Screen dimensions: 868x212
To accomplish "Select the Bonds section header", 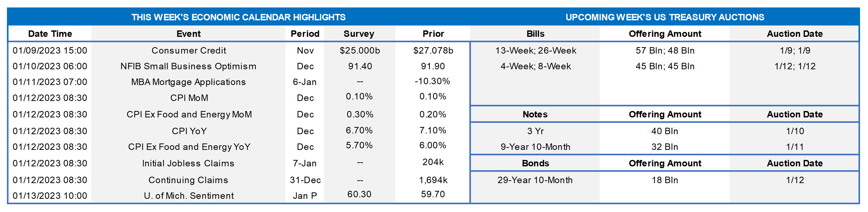I will point(535,163).
